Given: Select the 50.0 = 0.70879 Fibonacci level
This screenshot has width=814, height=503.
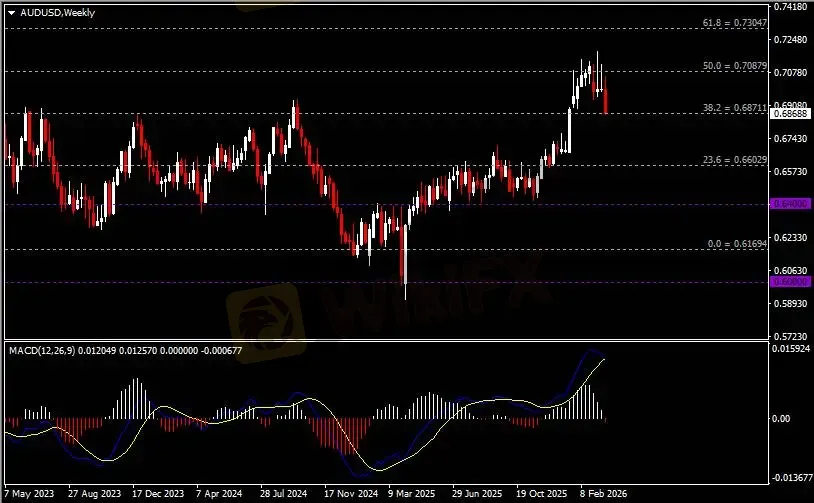Looking at the screenshot, I should (x=732, y=65).
